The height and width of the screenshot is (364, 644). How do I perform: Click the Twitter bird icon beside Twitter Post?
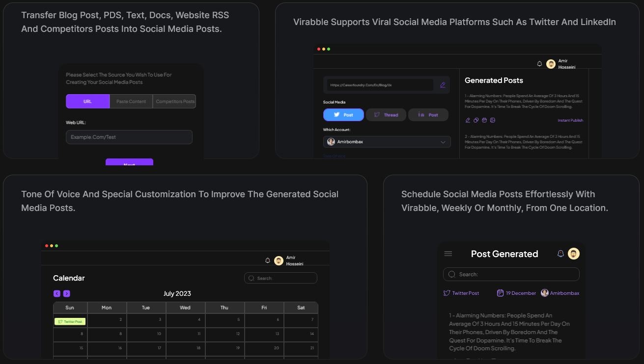point(447,293)
